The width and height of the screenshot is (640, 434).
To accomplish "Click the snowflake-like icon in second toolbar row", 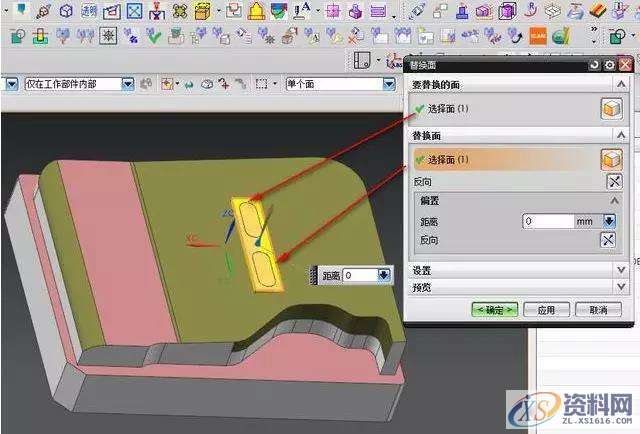I will pos(108,37).
